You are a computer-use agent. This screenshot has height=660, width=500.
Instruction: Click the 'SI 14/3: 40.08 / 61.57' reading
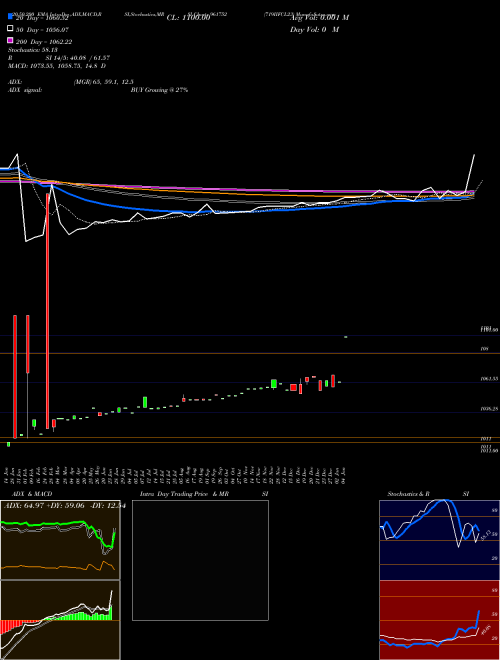[x=77, y=58]
